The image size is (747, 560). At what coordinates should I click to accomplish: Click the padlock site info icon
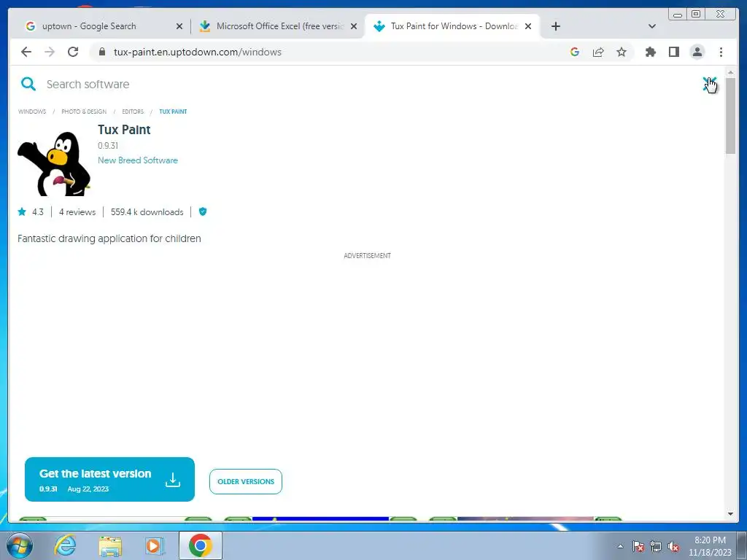pos(101,52)
